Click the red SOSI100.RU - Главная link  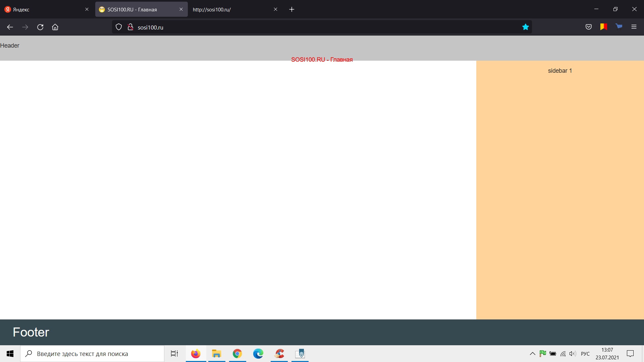(322, 60)
